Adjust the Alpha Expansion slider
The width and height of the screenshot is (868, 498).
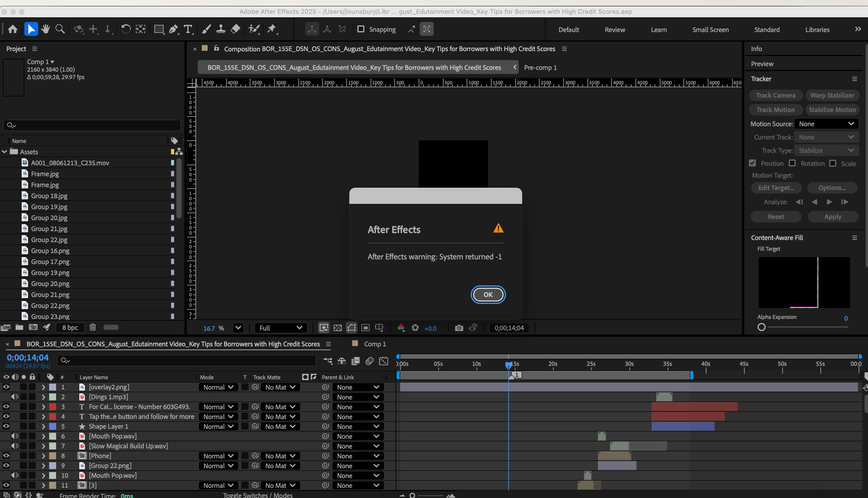click(762, 327)
